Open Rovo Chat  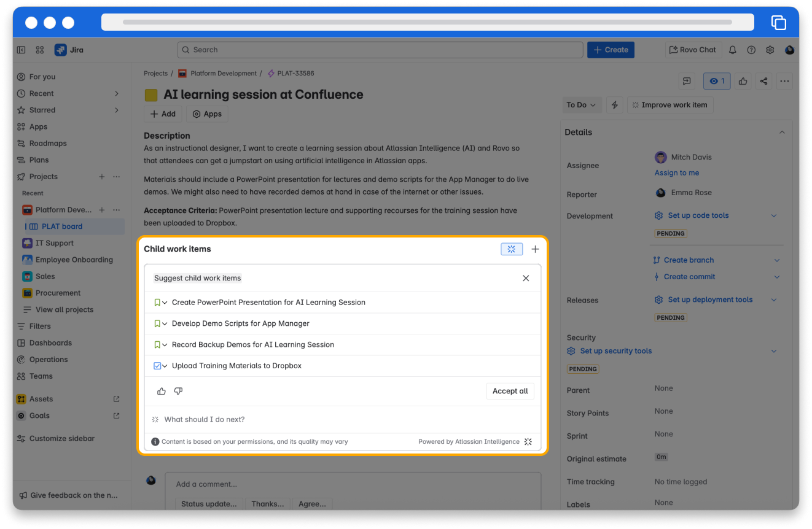(x=693, y=50)
